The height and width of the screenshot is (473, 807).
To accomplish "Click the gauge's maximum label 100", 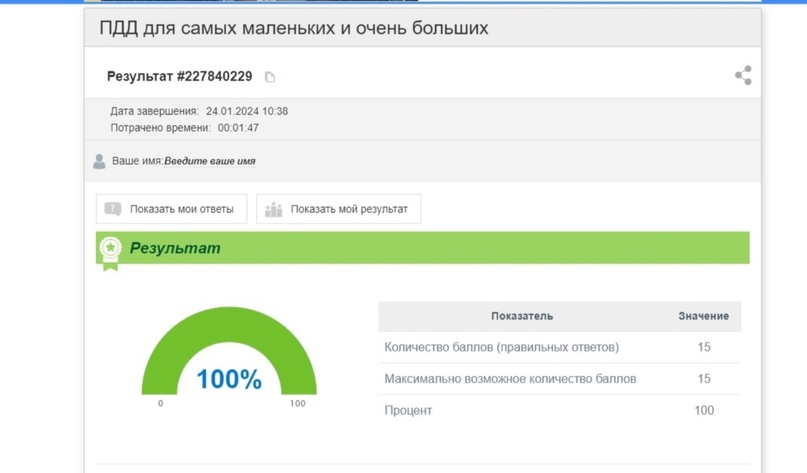I will click(x=297, y=404).
